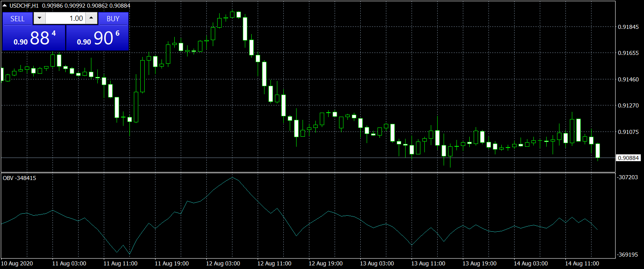Screen dimensions: 644x269
Task: Click the last candlestick on the chart
Action: tap(598, 151)
